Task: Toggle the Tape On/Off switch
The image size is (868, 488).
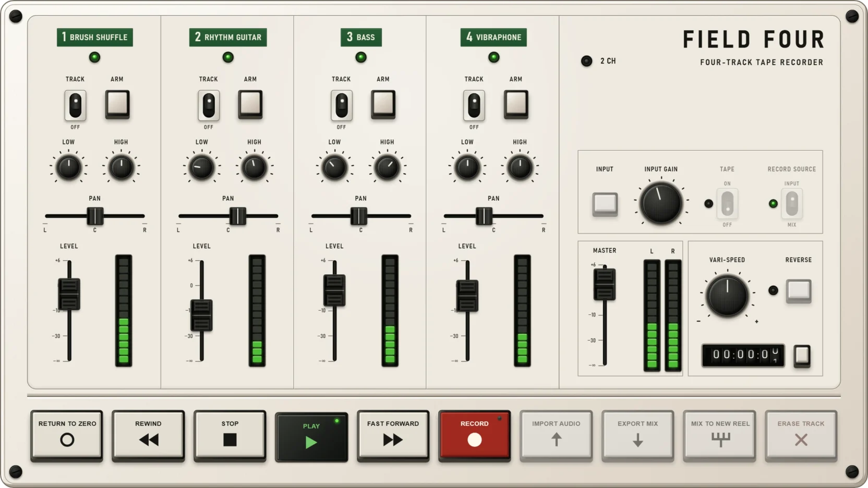Action: point(727,204)
